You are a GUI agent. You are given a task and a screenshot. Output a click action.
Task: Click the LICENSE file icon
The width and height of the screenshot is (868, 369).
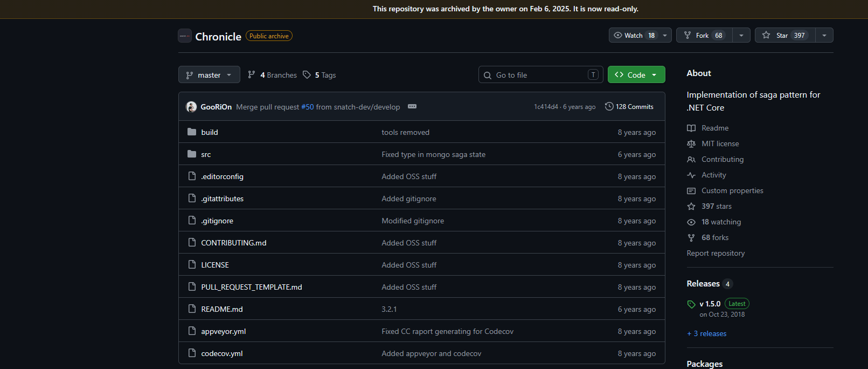192,264
